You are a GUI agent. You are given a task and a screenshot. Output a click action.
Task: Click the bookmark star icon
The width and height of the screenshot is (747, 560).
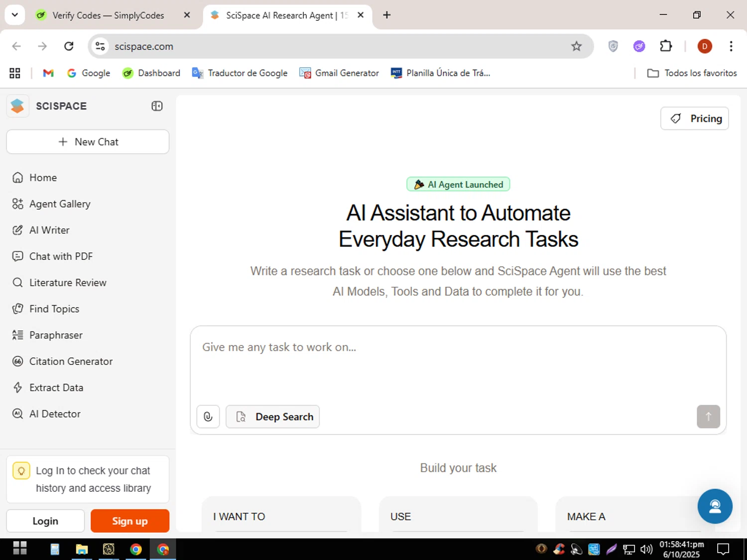click(576, 46)
